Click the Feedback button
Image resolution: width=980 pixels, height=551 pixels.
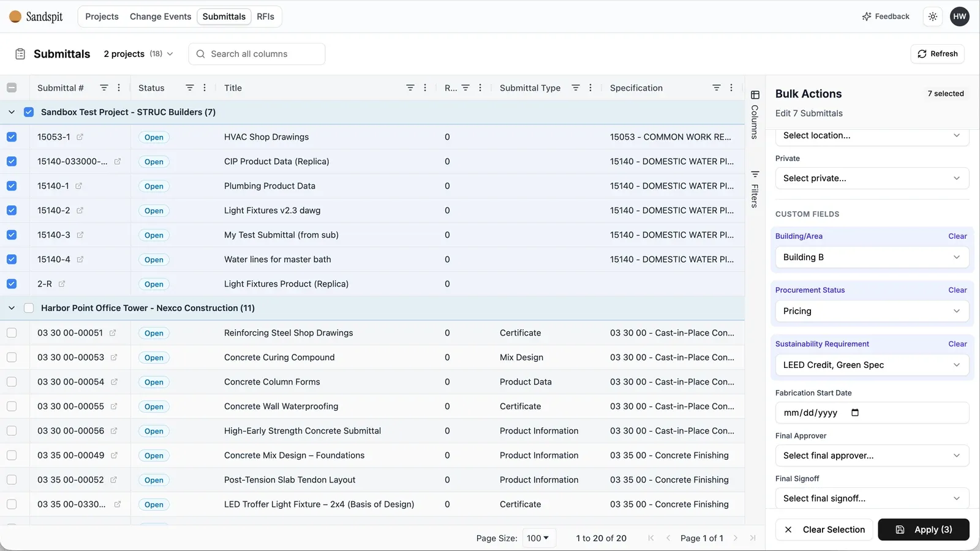click(x=886, y=17)
